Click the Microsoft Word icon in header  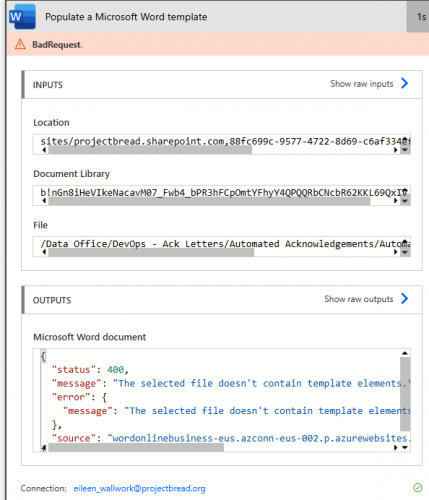point(22,17)
